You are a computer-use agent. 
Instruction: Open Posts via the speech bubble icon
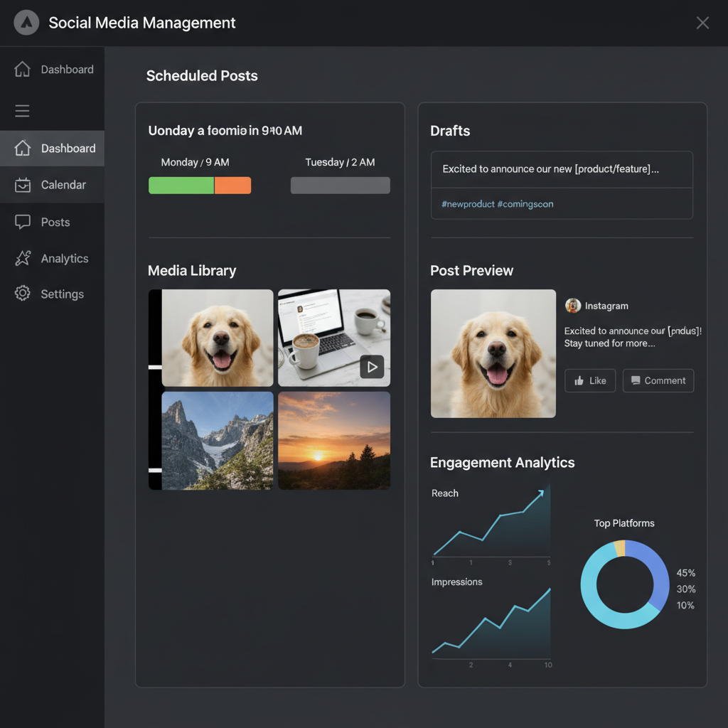coord(23,222)
